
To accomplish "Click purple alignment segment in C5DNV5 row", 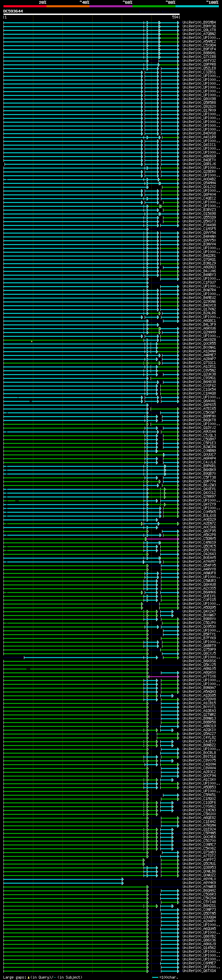I will click(x=163, y=539).
